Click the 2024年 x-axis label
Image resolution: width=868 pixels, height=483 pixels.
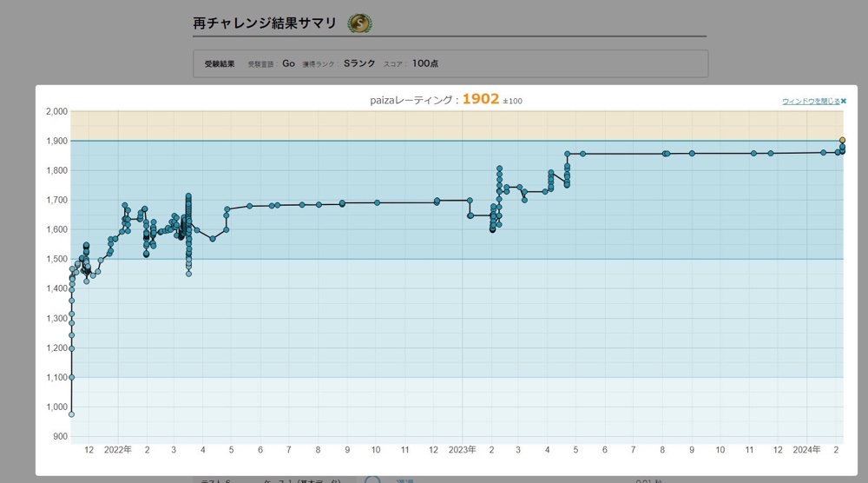(806, 450)
